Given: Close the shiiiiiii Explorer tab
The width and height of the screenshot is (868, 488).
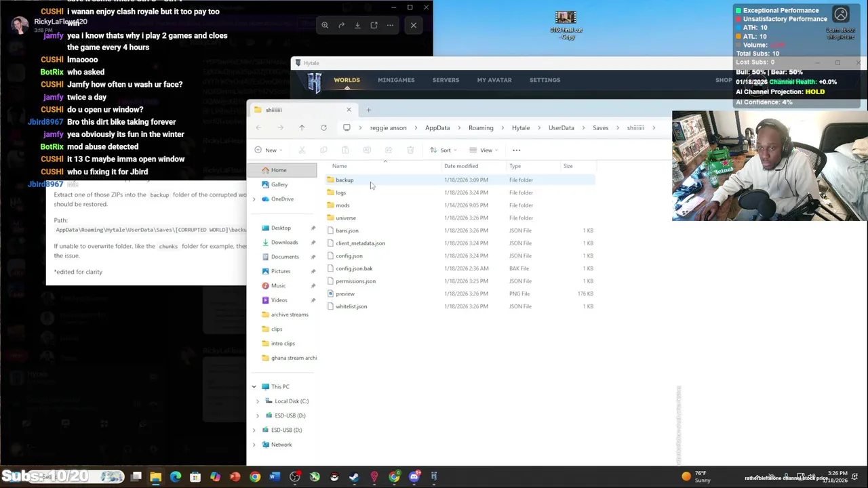Looking at the screenshot, I should tap(349, 110).
